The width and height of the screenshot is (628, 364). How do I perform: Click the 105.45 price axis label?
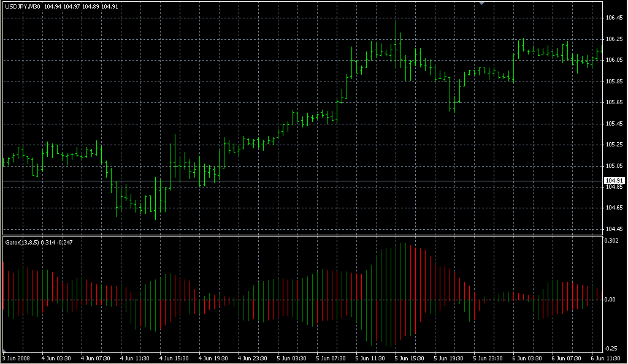[614, 124]
